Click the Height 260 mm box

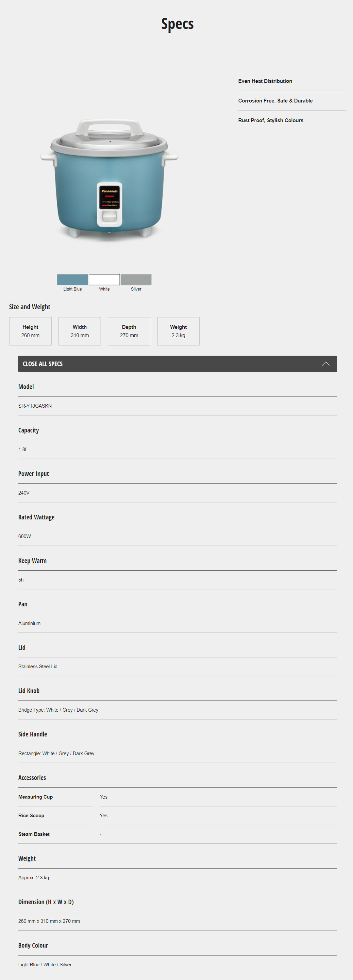click(x=30, y=331)
